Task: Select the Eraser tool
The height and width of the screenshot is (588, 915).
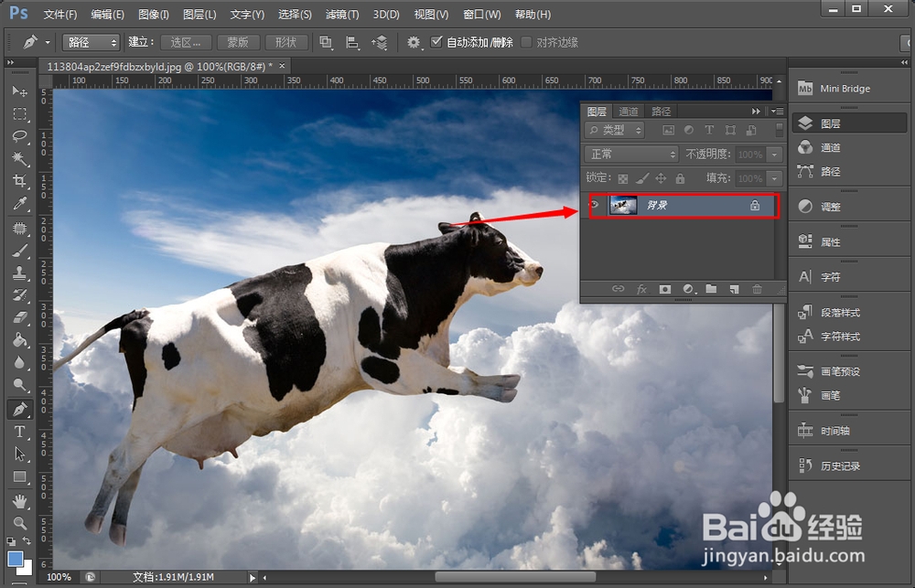Action: click(x=20, y=317)
